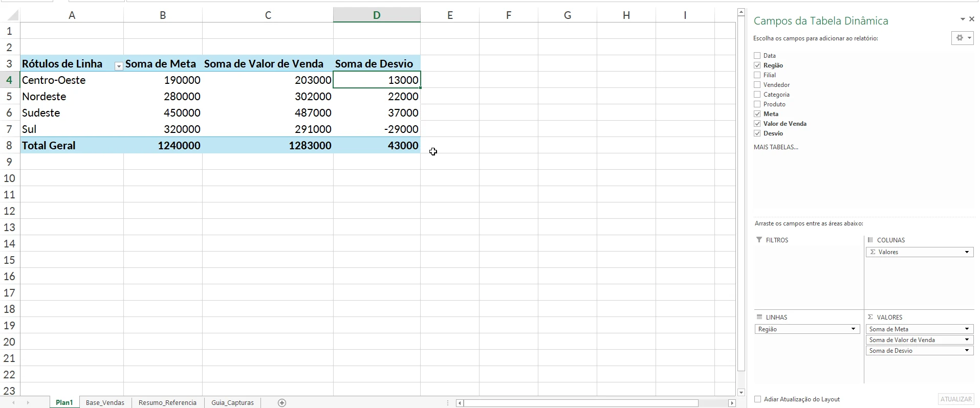Uncheck the Meta field checkbox
980x408 pixels.
[x=757, y=114]
